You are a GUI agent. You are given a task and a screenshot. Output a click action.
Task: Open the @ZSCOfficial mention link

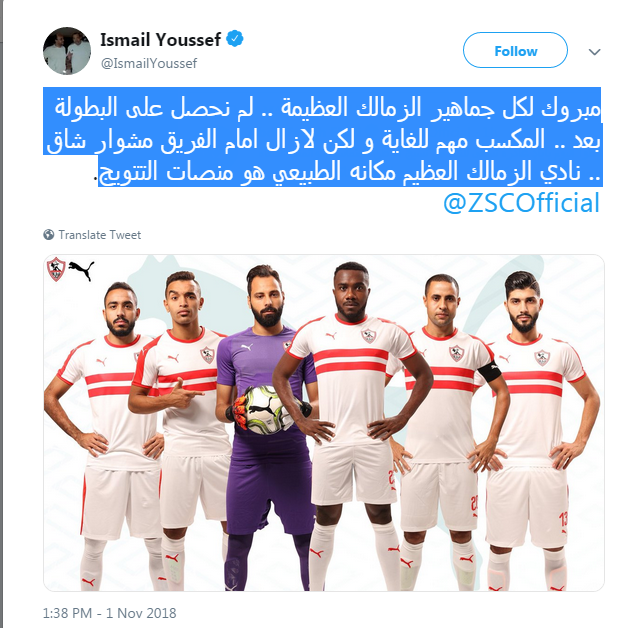(521, 203)
